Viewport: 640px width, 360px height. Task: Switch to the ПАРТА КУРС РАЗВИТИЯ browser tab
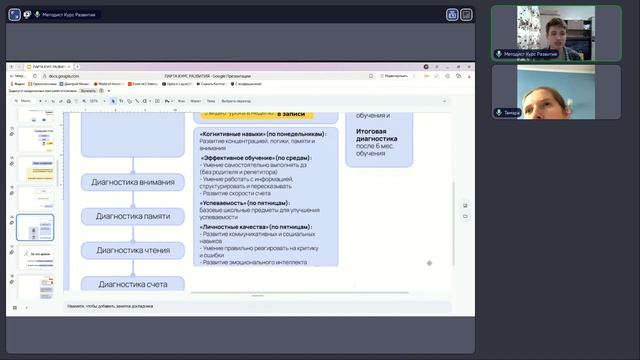pyautogui.click(x=49, y=67)
